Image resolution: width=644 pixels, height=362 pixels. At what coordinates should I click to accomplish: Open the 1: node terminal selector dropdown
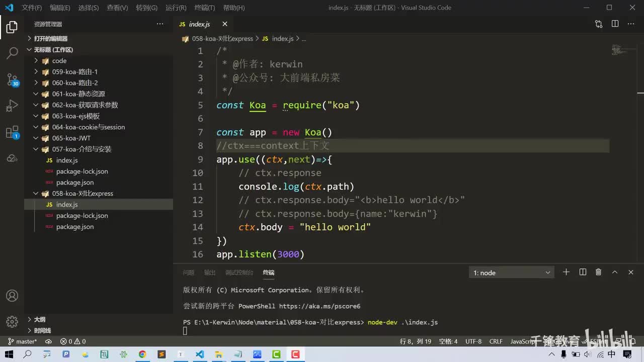point(511,273)
